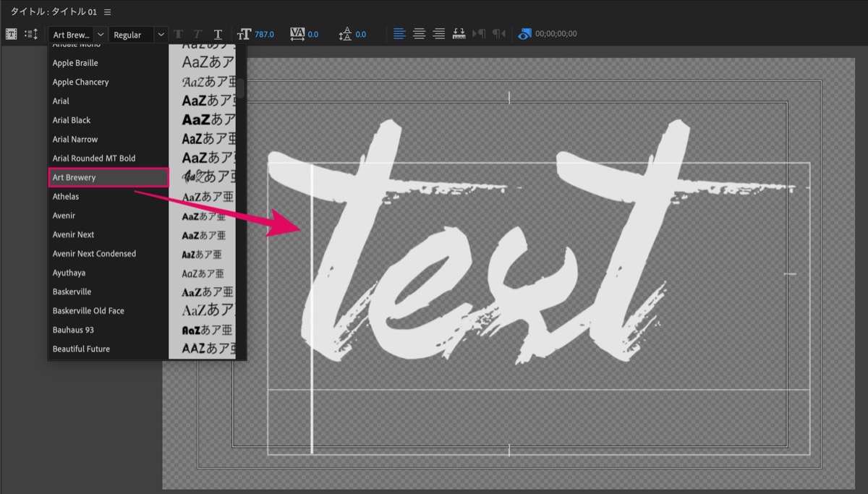Toggle Italic text style
The width and height of the screenshot is (868, 494).
(198, 34)
